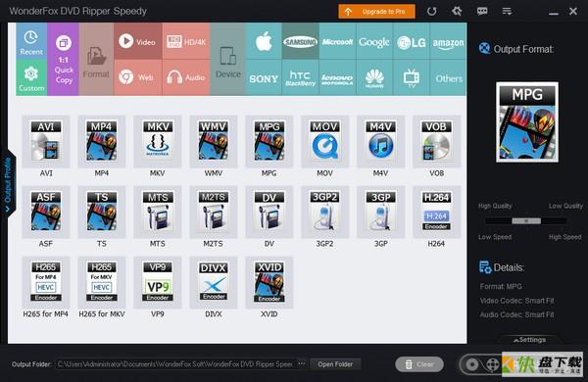Viewport: 588px width, 382px height.
Task: Select the M2TS format icon
Action: [214, 212]
